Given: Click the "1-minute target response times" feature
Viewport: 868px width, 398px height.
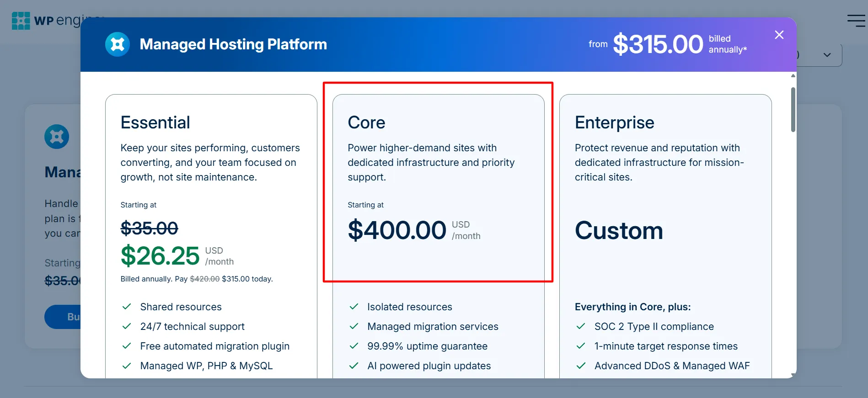Looking at the screenshot, I should click(x=666, y=346).
